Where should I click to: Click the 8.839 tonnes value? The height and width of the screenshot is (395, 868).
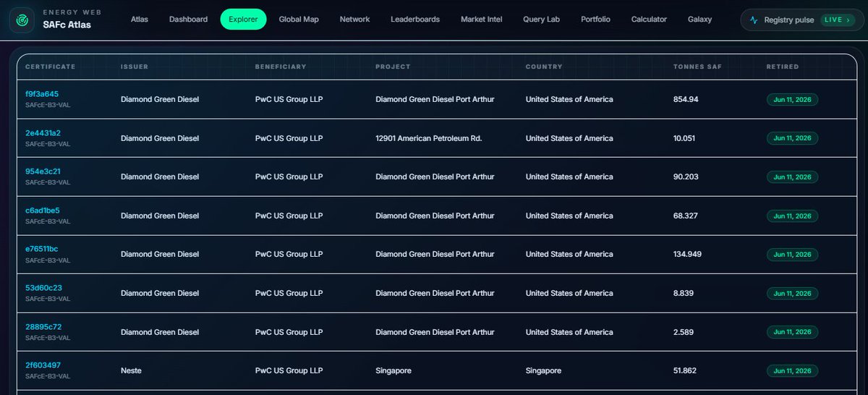[x=684, y=293]
